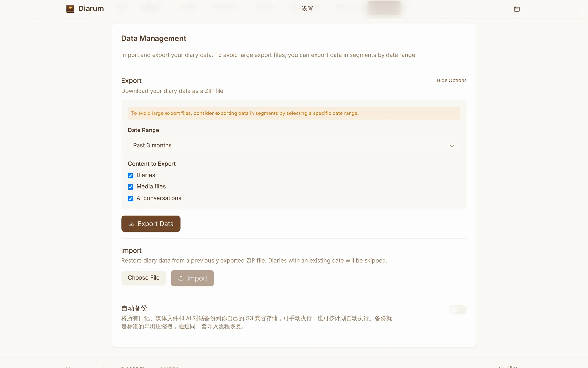
Task: Click Choose File button
Action: 144,278
